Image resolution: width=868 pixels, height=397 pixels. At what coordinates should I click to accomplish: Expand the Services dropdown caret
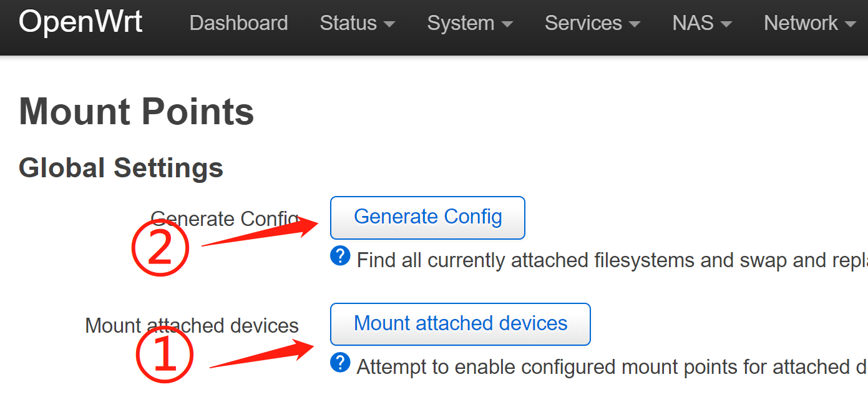click(635, 24)
